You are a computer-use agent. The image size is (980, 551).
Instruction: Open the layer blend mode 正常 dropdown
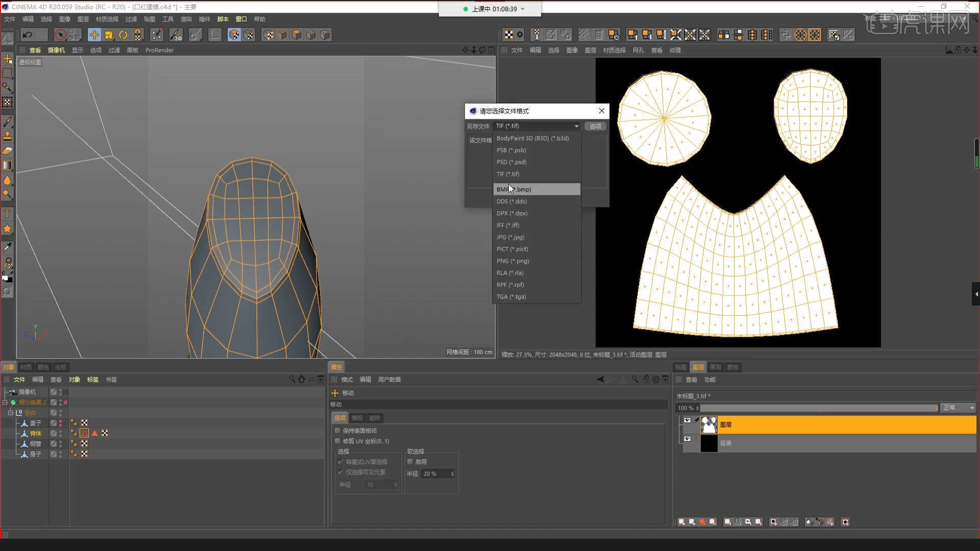point(958,408)
